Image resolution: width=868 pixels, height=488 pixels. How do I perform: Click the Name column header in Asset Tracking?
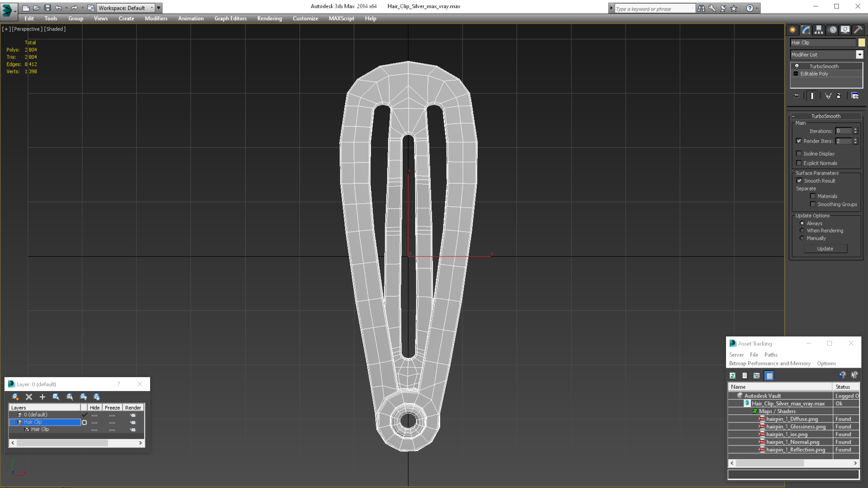pos(780,386)
